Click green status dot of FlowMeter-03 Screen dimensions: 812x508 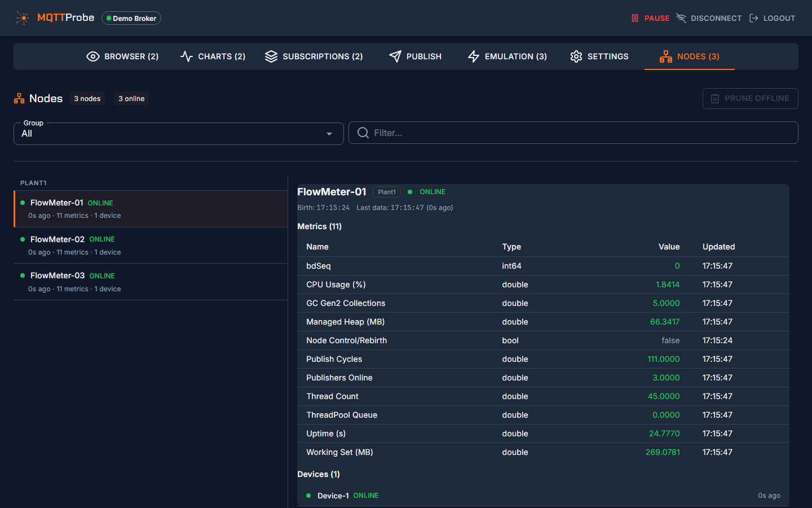[23, 275]
